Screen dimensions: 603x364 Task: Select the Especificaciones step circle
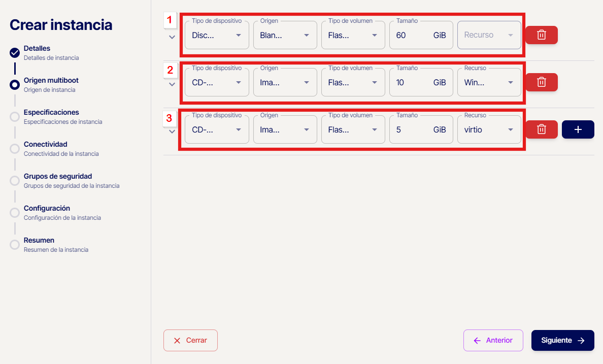click(x=15, y=117)
